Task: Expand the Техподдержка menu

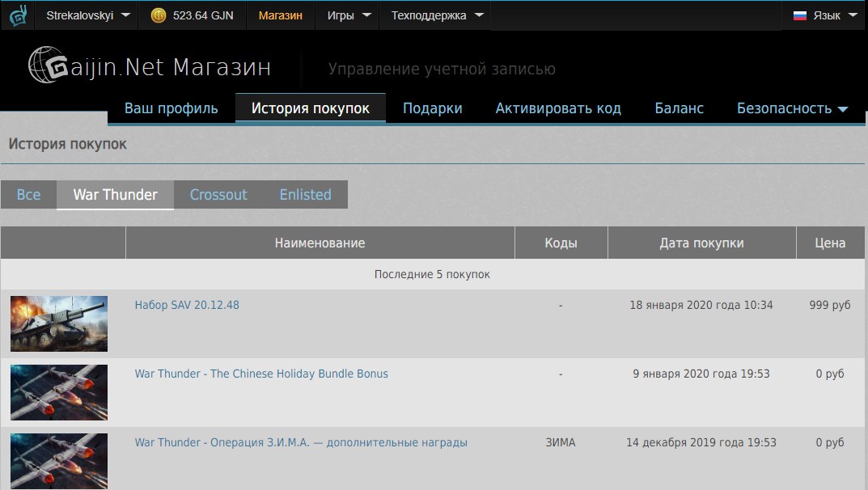Action: [x=436, y=15]
